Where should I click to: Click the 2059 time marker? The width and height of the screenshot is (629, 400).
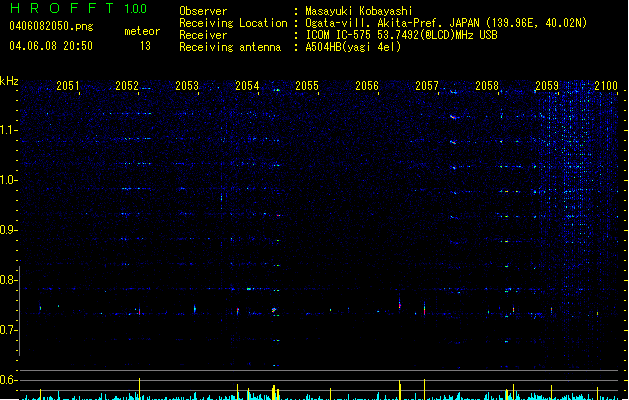pos(547,85)
